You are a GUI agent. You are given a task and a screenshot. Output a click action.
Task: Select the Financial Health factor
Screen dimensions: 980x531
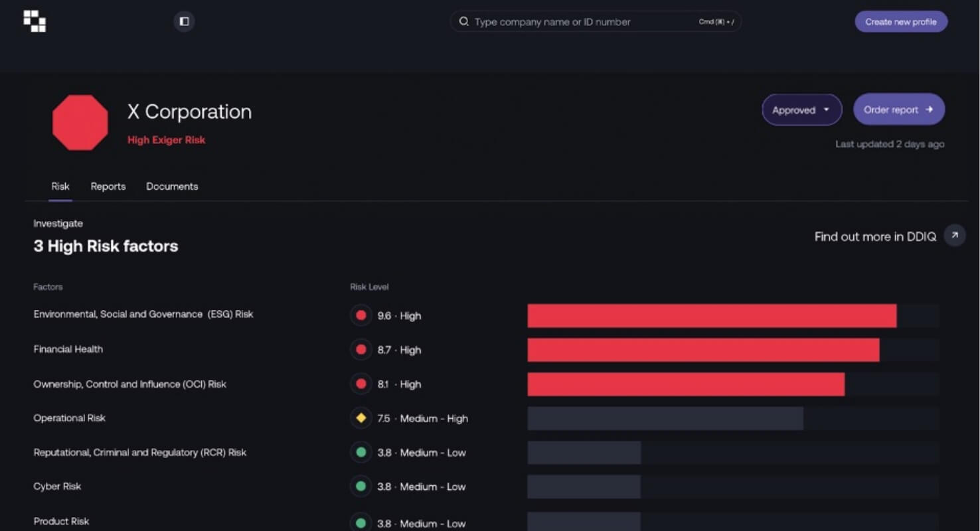(68, 349)
